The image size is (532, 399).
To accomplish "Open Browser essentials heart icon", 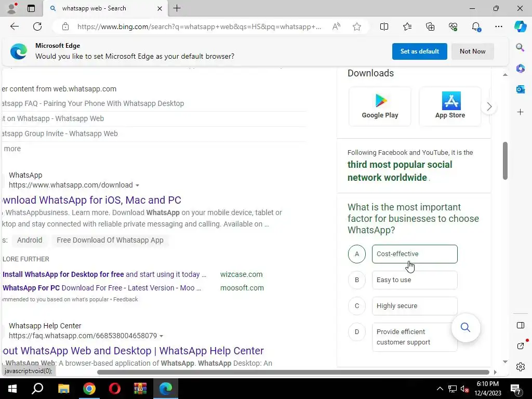I will coord(453,26).
